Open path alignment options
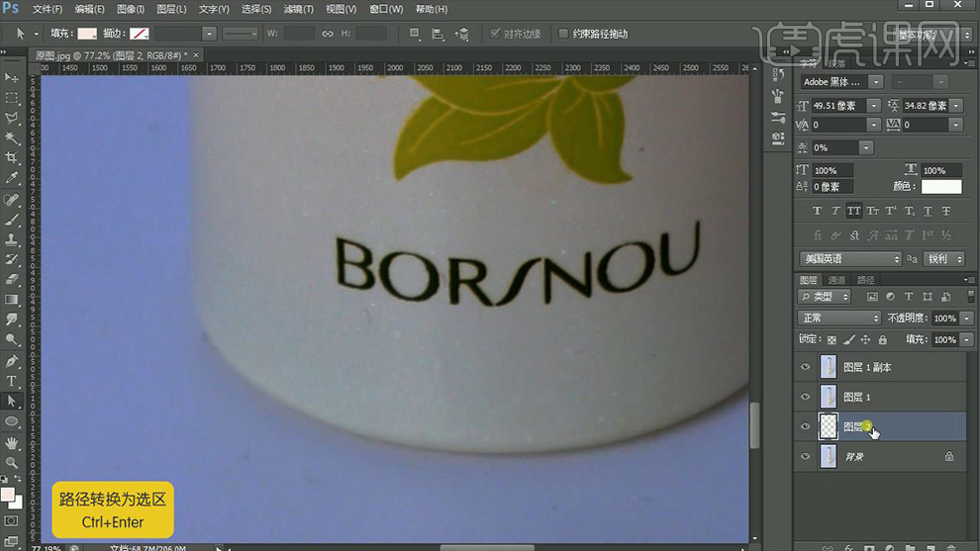Screen dimensions: 980x551 pos(439,34)
